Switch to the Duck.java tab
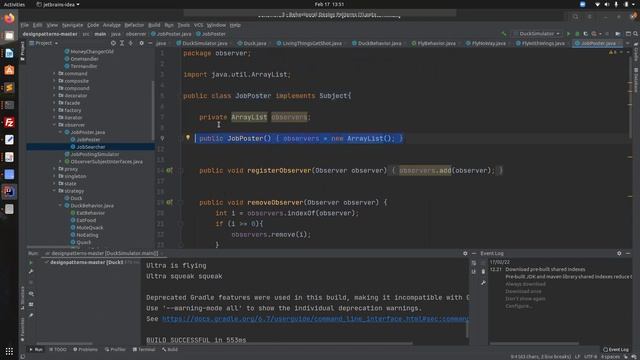 (x=252, y=43)
